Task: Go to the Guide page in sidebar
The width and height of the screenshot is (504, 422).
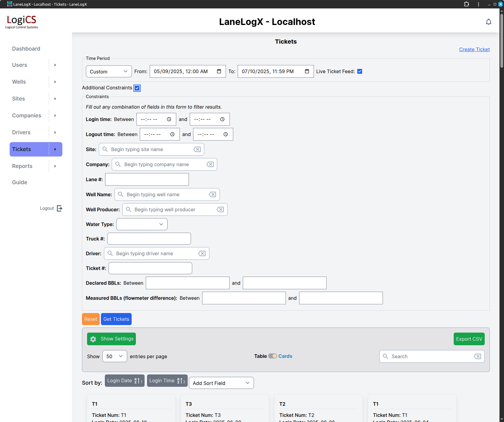Action: 20,182
